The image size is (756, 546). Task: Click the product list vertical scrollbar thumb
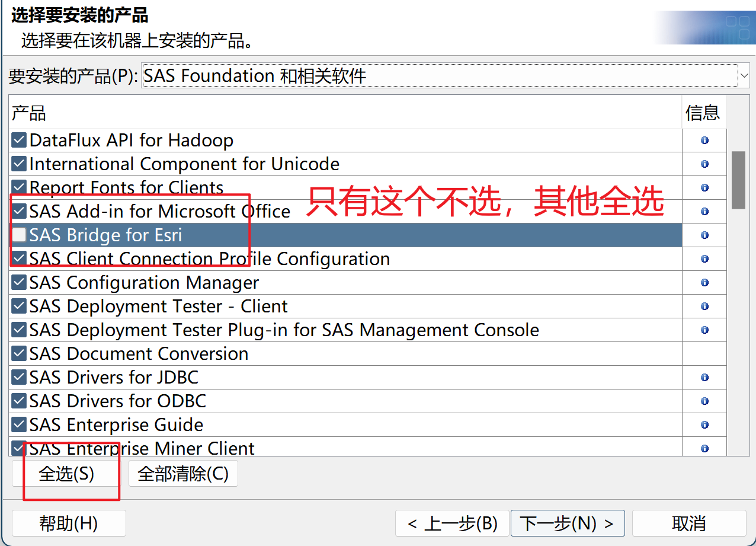click(x=738, y=180)
